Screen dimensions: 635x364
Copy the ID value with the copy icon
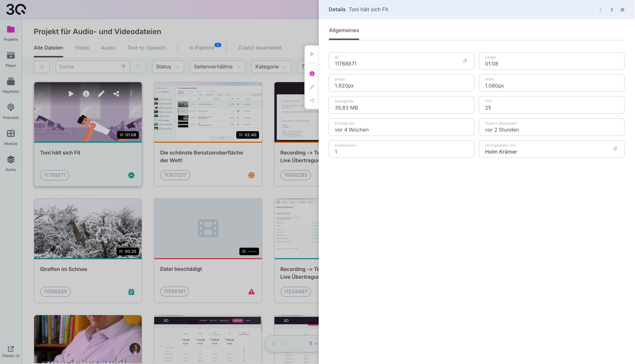[465, 61]
